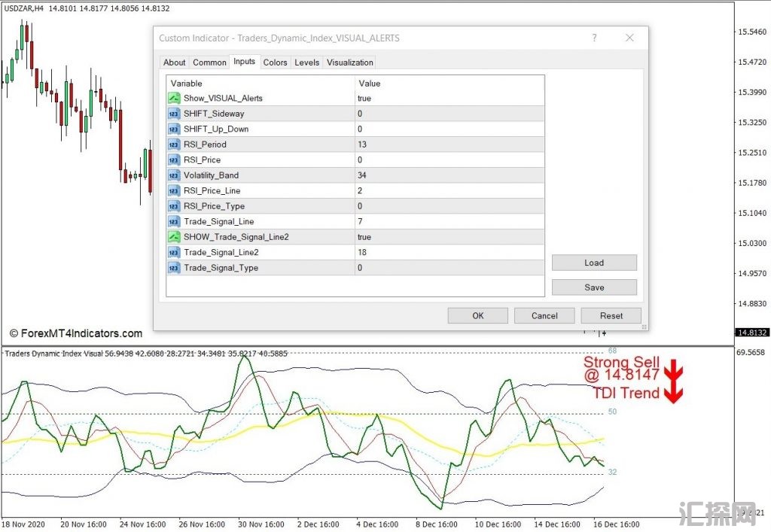Click the Reset button
771x532 pixels.
click(x=611, y=316)
